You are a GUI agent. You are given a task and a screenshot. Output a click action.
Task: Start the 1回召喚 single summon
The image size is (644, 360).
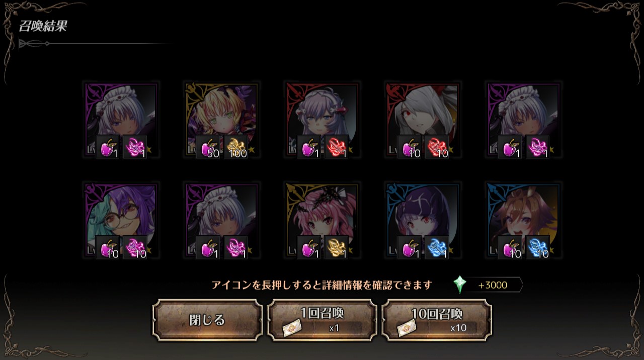tap(322, 320)
